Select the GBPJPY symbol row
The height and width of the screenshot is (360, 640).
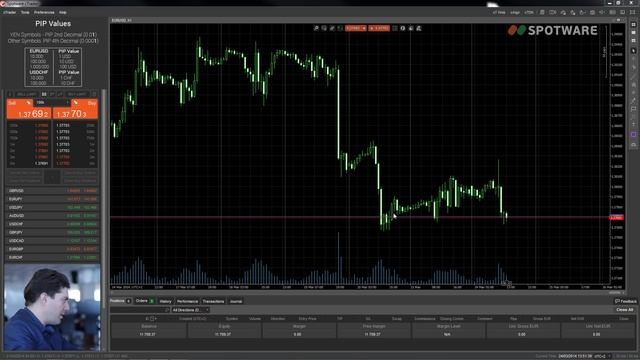[x=52, y=232]
